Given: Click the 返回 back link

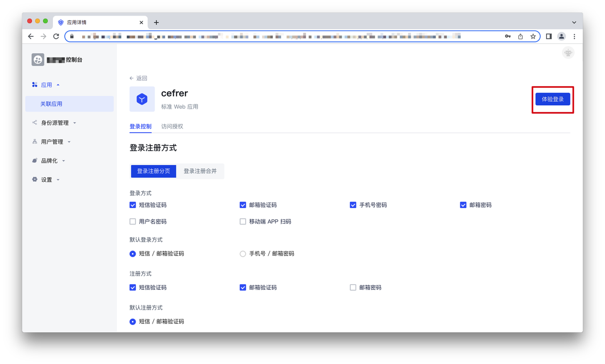Looking at the screenshot, I should 138,78.
